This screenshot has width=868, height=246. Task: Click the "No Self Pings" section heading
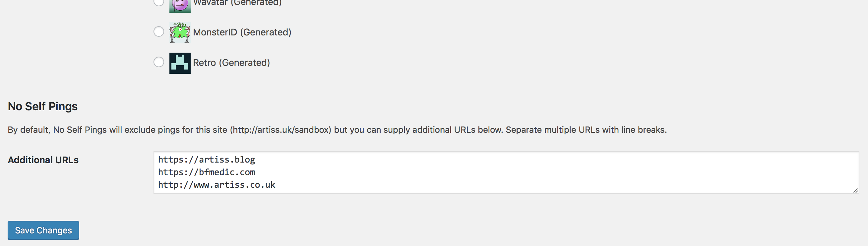coord(43,106)
